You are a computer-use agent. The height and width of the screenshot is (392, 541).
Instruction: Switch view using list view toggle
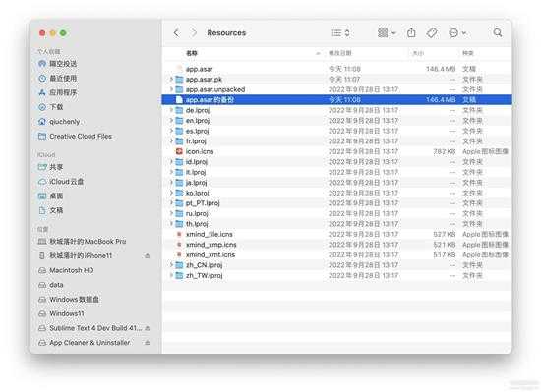click(x=341, y=33)
